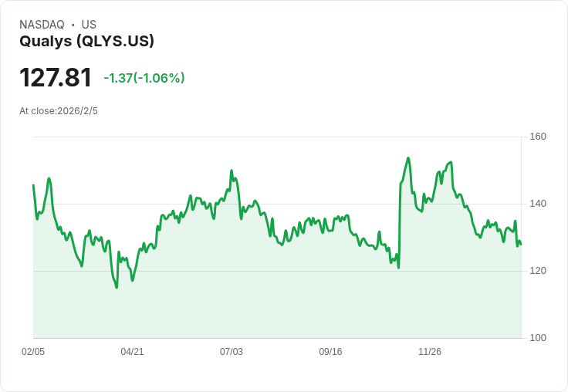Click the 160 y-axis label

click(538, 137)
